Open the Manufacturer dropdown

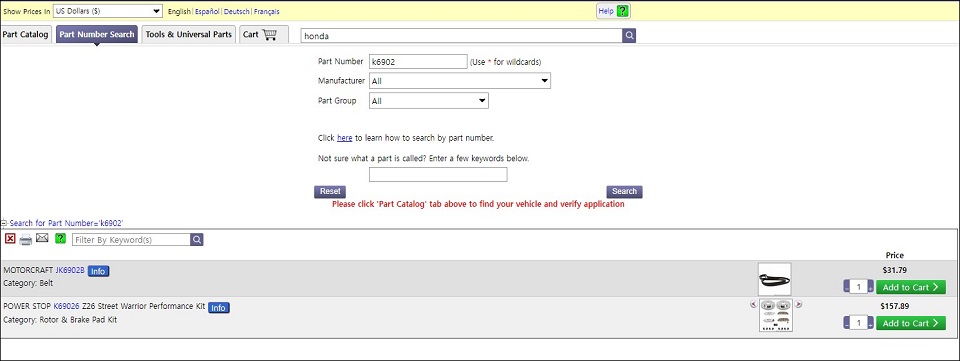pyautogui.click(x=460, y=81)
